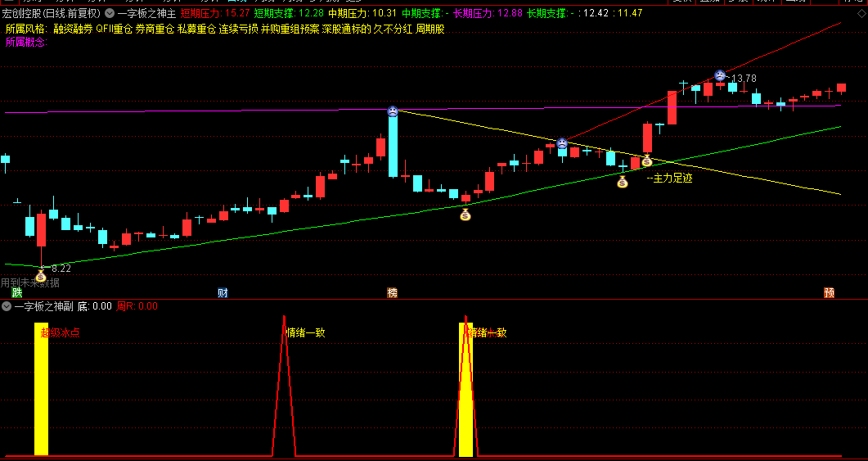Click the 连续亏损 style tag

tap(238, 29)
